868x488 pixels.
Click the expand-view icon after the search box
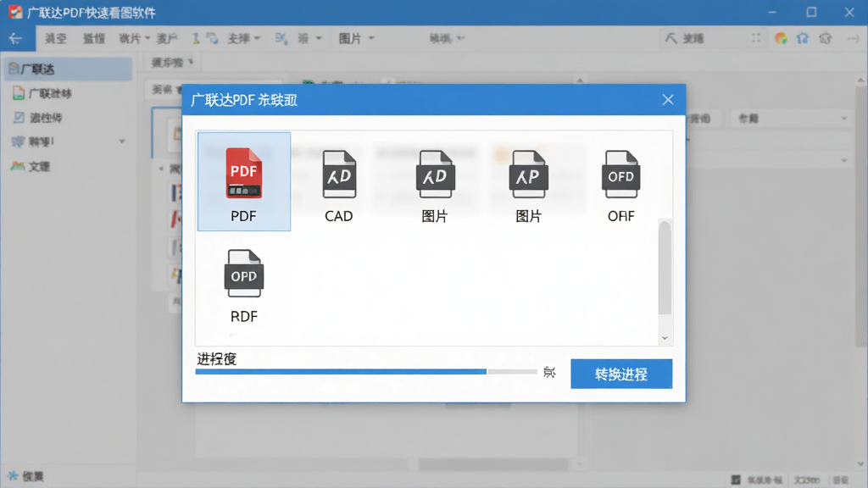click(x=756, y=38)
